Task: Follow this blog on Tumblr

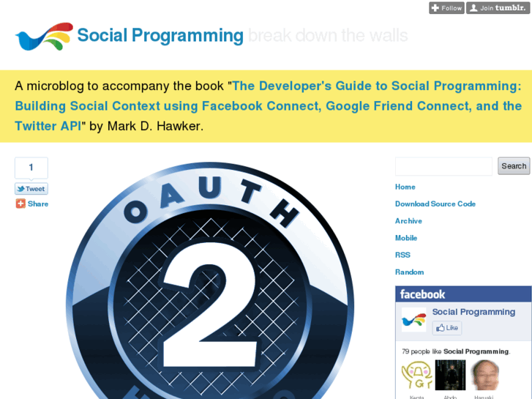Action: [446, 8]
